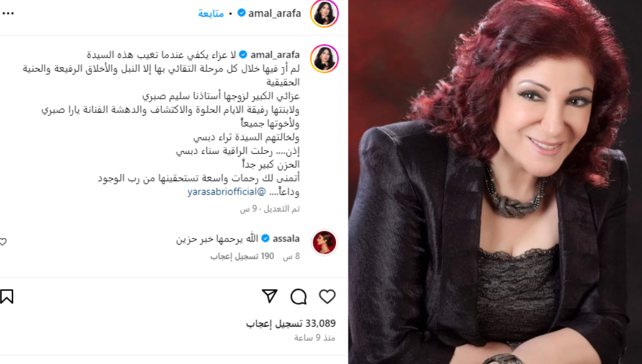
Task: Click the verified badge next to assala
Action: [265, 238]
